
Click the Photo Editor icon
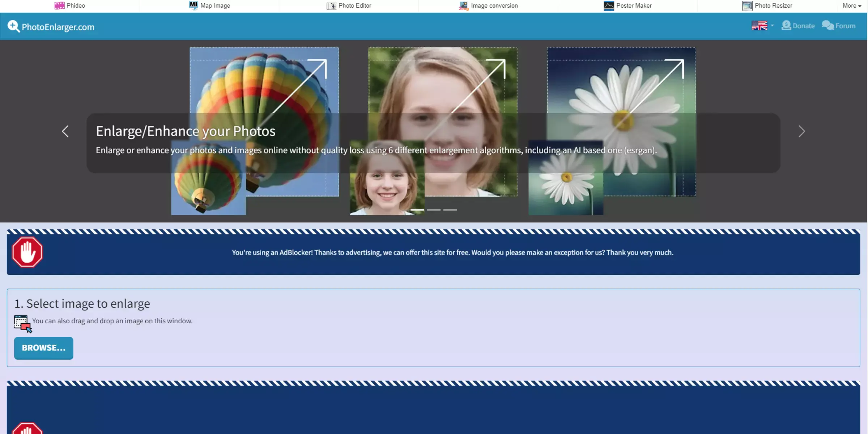click(x=331, y=6)
